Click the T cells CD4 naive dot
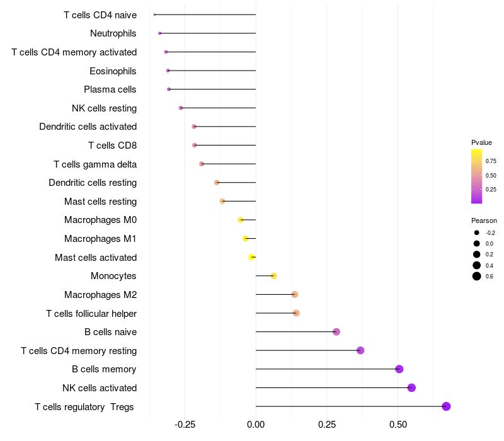Viewport: 504px width, 441px height. coord(154,14)
